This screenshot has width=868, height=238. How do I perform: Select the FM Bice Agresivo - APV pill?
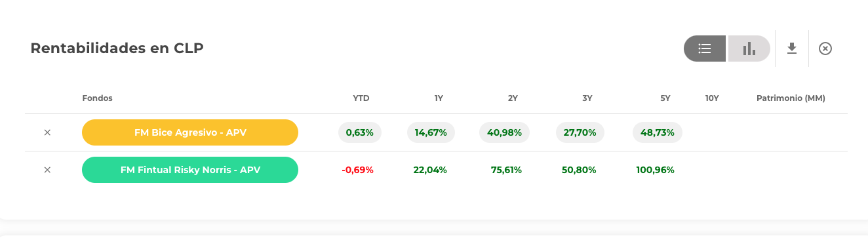(x=190, y=132)
